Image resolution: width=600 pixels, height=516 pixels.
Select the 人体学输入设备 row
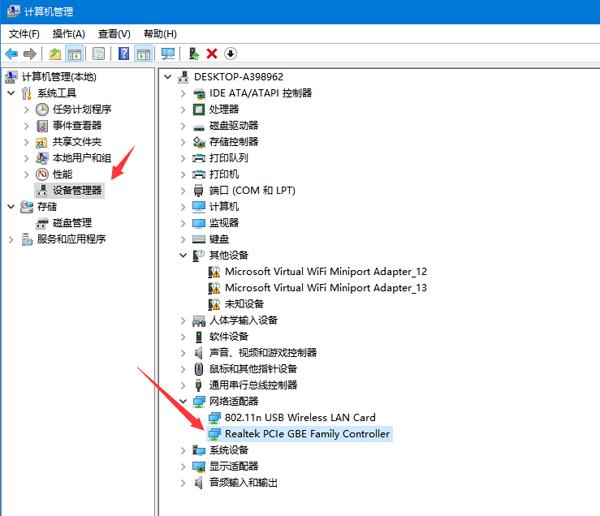[243, 320]
